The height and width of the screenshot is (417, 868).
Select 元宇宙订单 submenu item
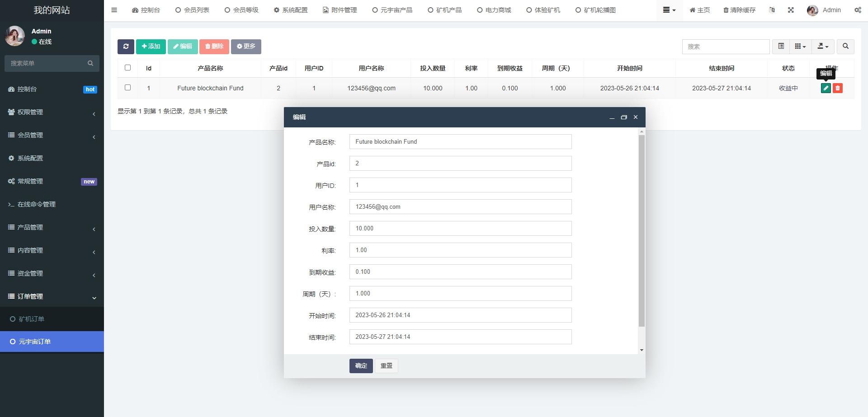(x=52, y=342)
